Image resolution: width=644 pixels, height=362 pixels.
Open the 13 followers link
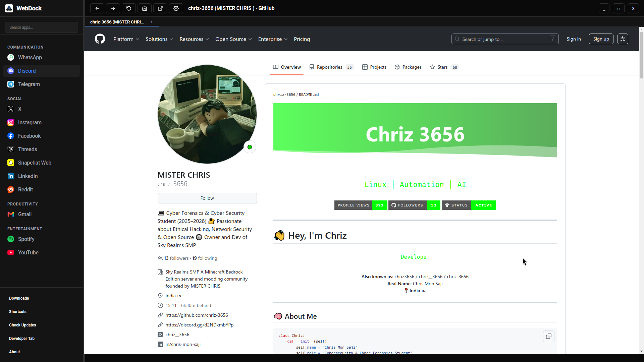(x=173, y=258)
